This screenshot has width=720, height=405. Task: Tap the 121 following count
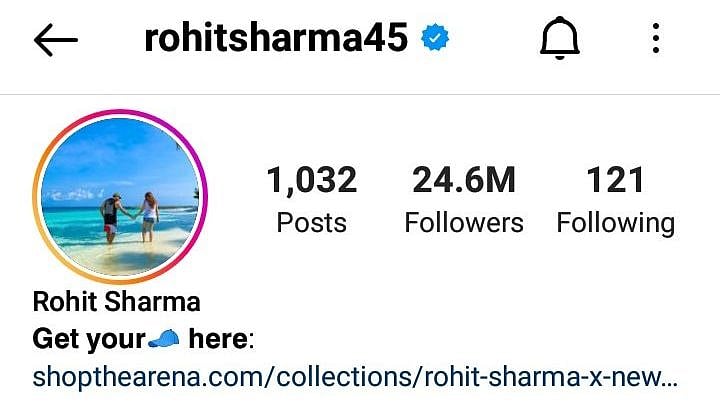pos(615,180)
